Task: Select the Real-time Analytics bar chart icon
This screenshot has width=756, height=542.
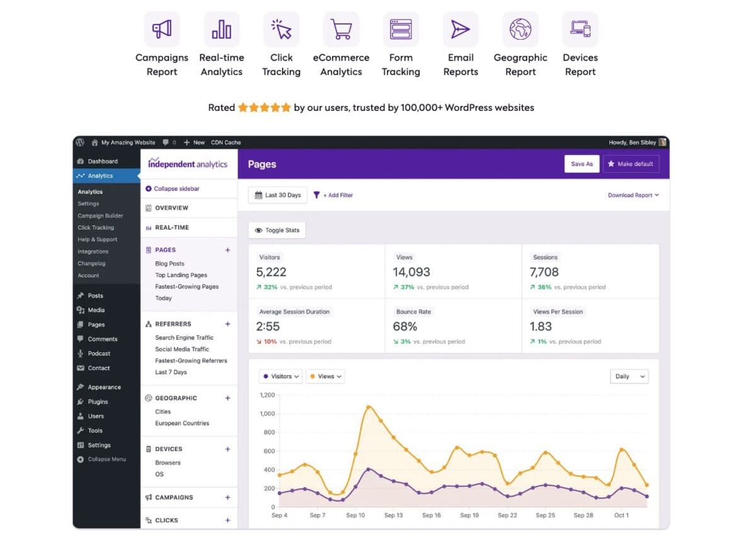Action: pyautogui.click(x=222, y=30)
